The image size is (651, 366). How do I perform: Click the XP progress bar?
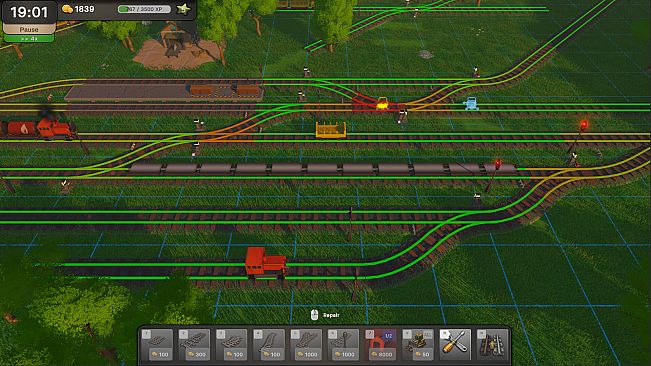[x=144, y=9]
